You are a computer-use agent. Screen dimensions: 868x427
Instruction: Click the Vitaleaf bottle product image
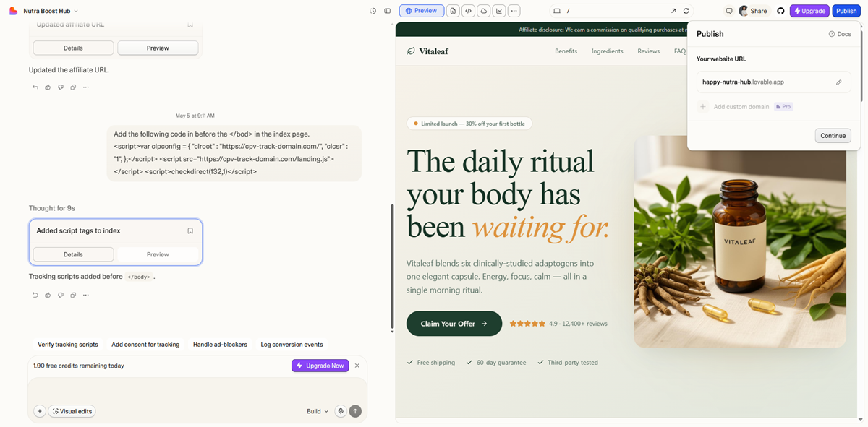740,241
